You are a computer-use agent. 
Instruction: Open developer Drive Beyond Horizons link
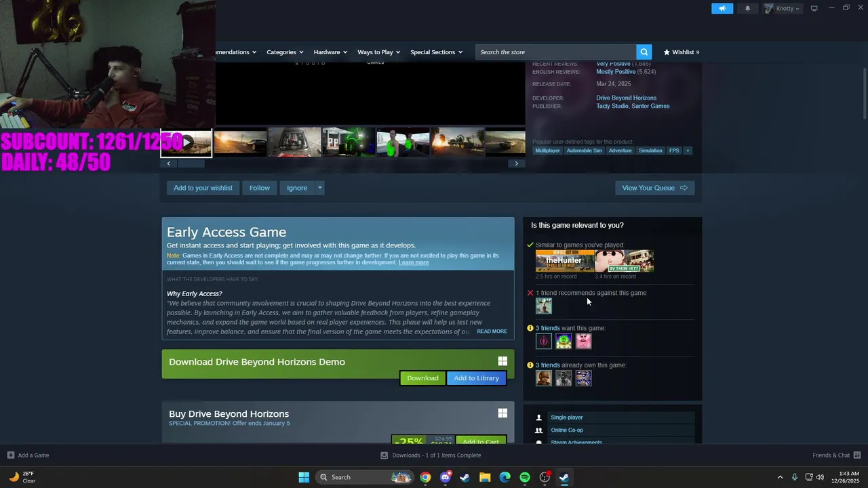[x=626, y=98]
